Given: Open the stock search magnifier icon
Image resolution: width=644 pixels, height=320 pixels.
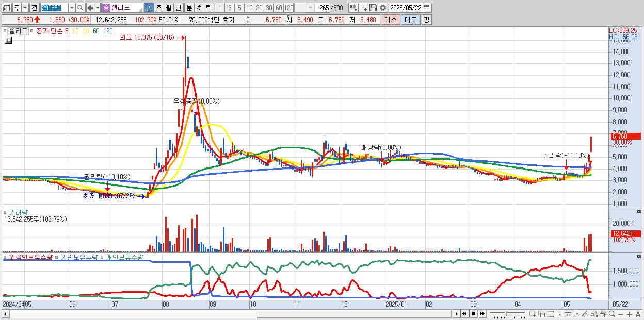Looking at the screenshot, I should tap(80, 8).
